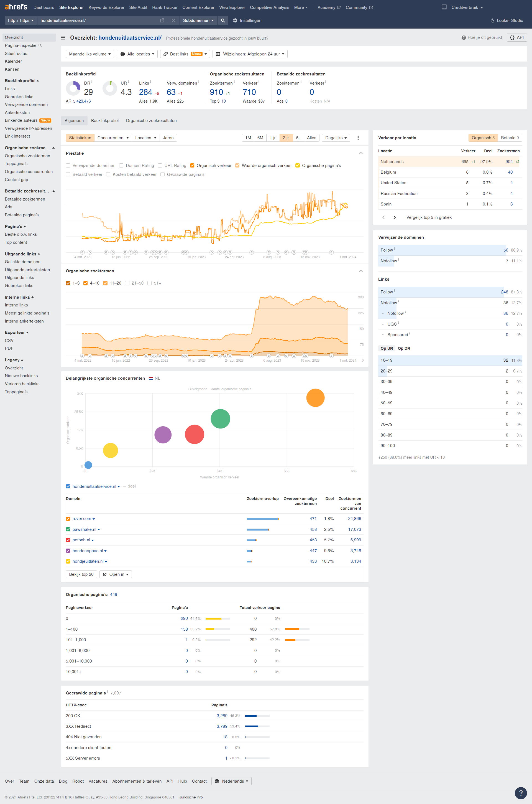Switch to Organische zoekresultaten tab
The width and height of the screenshot is (532, 804).
pyautogui.click(x=151, y=121)
